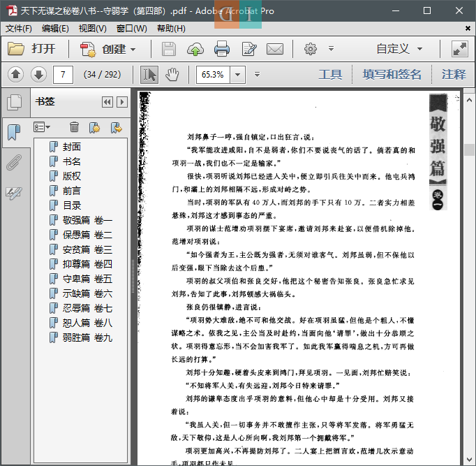Open the zoom level dropdown arrow
Screen dimensions: 476x466
click(238, 75)
